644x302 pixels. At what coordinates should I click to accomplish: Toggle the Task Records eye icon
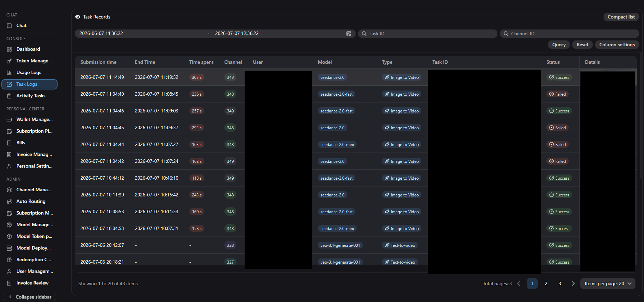click(78, 17)
